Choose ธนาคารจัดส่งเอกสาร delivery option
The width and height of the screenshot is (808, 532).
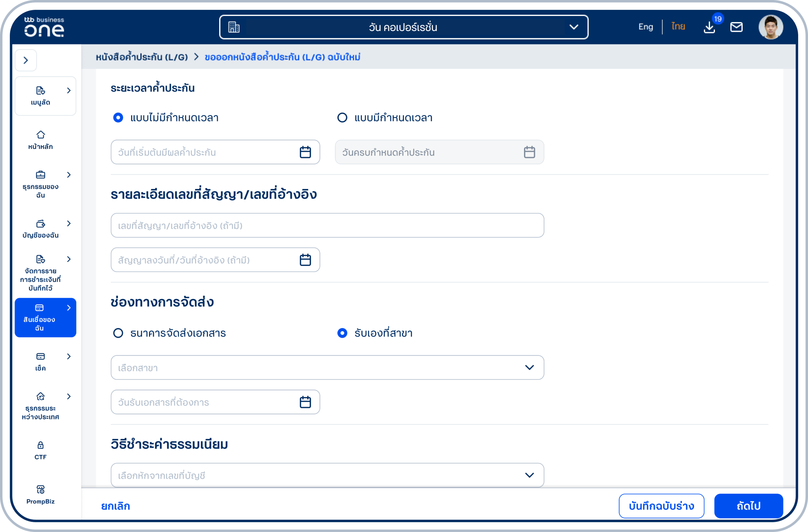(118, 333)
